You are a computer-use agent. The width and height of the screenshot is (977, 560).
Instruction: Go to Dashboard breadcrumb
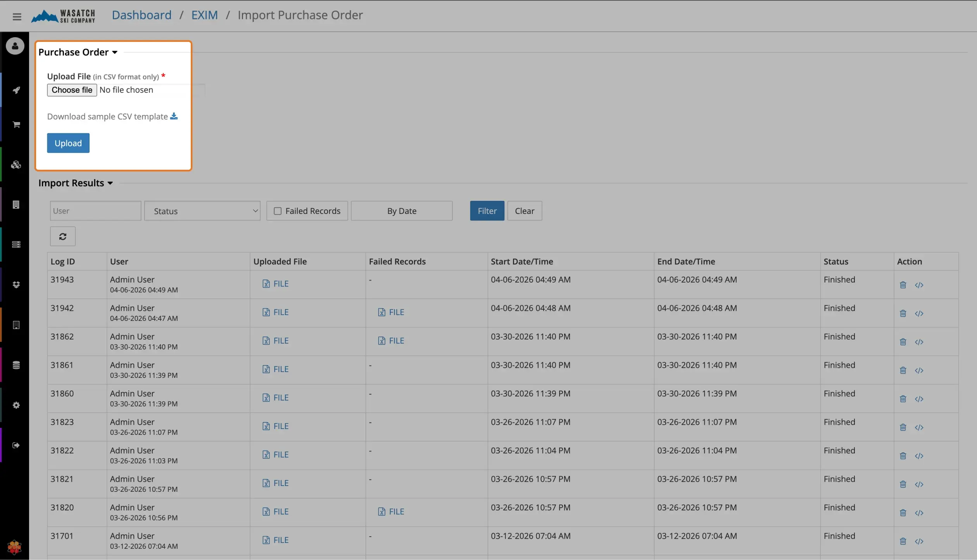[x=142, y=15]
